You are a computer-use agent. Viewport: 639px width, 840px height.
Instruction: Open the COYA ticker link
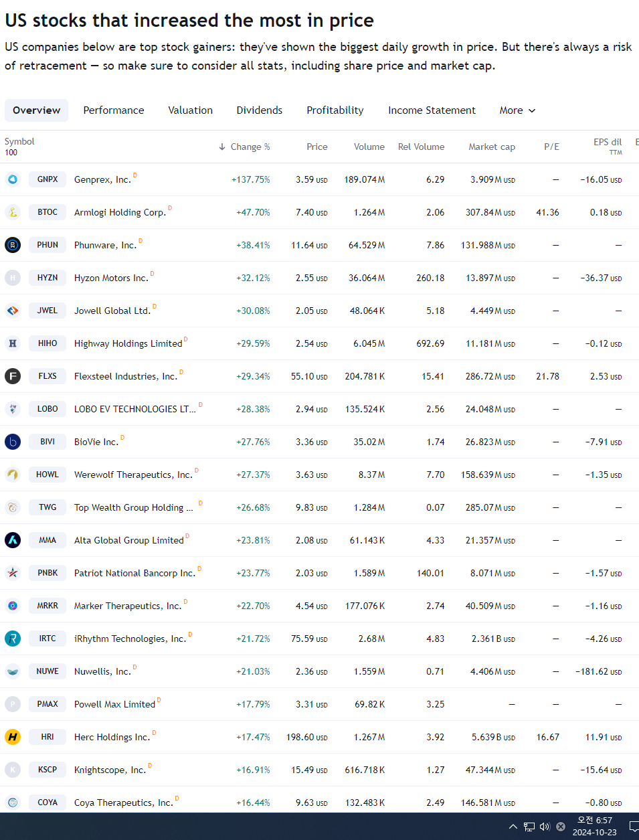pos(48,803)
